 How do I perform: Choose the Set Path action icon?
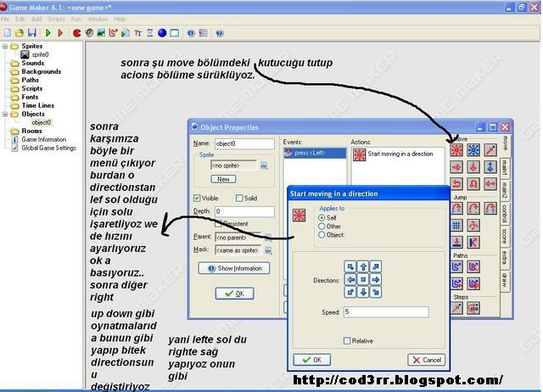pos(456,266)
